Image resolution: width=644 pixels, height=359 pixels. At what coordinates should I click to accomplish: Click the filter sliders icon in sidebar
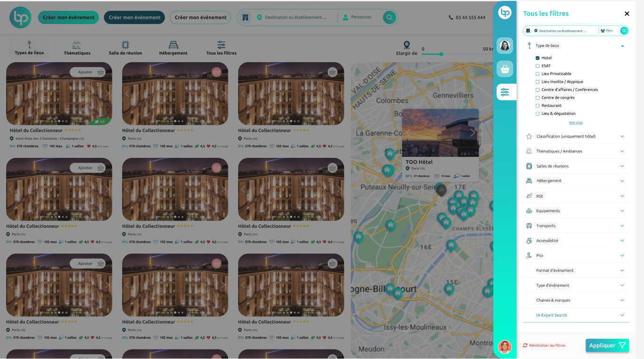point(505,92)
